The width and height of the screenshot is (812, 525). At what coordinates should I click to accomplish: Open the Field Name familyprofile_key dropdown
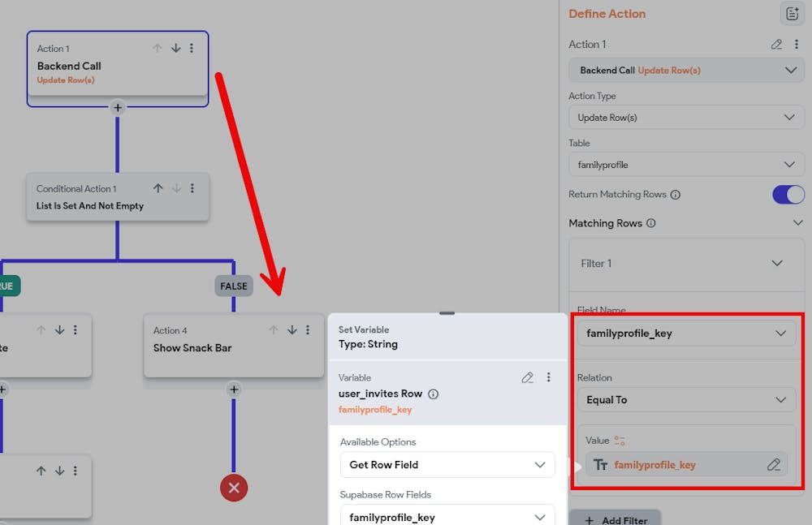pos(686,334)
